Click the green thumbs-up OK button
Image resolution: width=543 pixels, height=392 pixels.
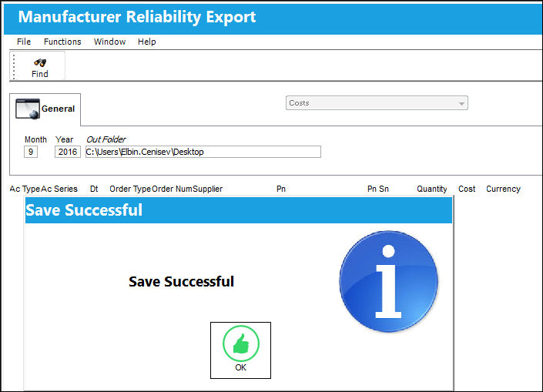(x=240, y=350)
